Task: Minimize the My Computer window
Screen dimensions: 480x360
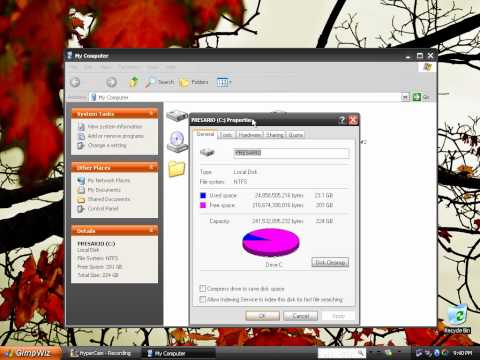Action: click(409, 56)
